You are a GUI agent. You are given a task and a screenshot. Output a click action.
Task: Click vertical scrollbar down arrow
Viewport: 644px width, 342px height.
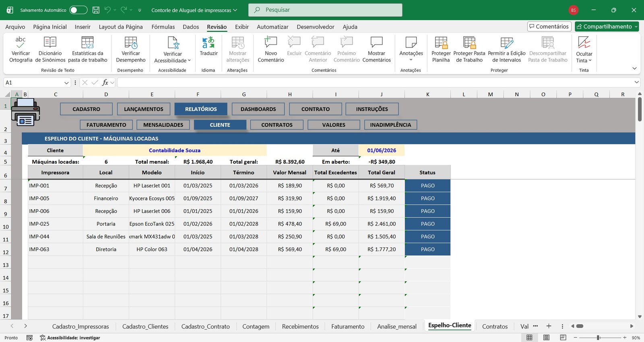pos(640,317)
